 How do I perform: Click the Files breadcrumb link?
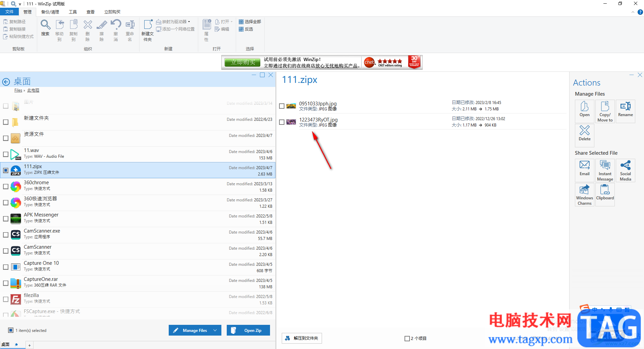tap(18, 90)
